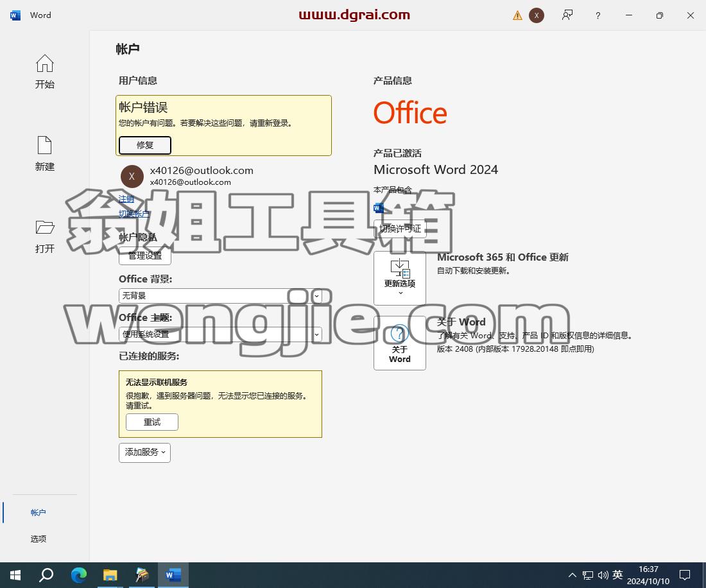Open the notification center icon
706x588 pixels.
point(684,575)
